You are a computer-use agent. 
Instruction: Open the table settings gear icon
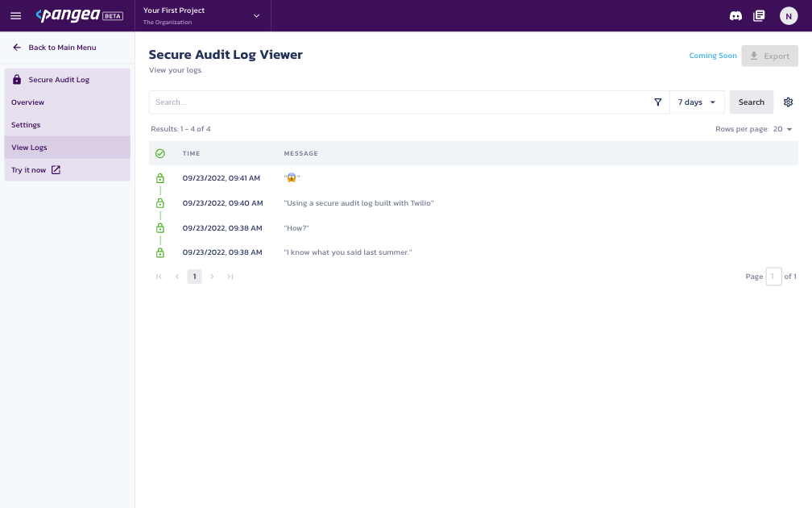(788, 102)
